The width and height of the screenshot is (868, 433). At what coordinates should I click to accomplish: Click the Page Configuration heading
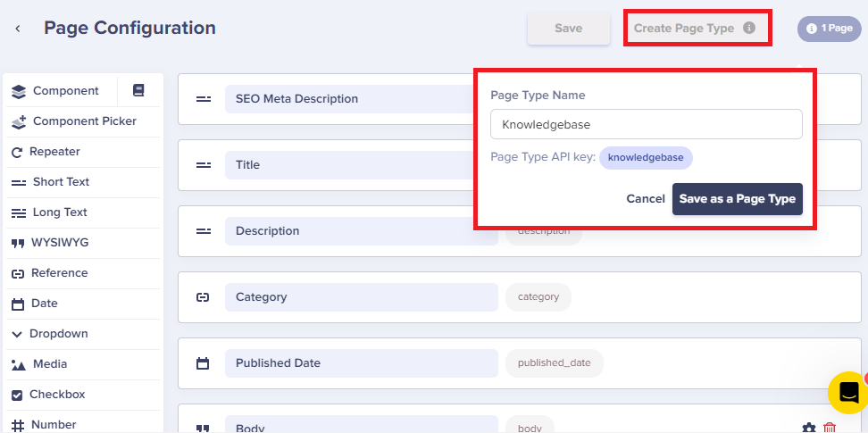[129, 28]
